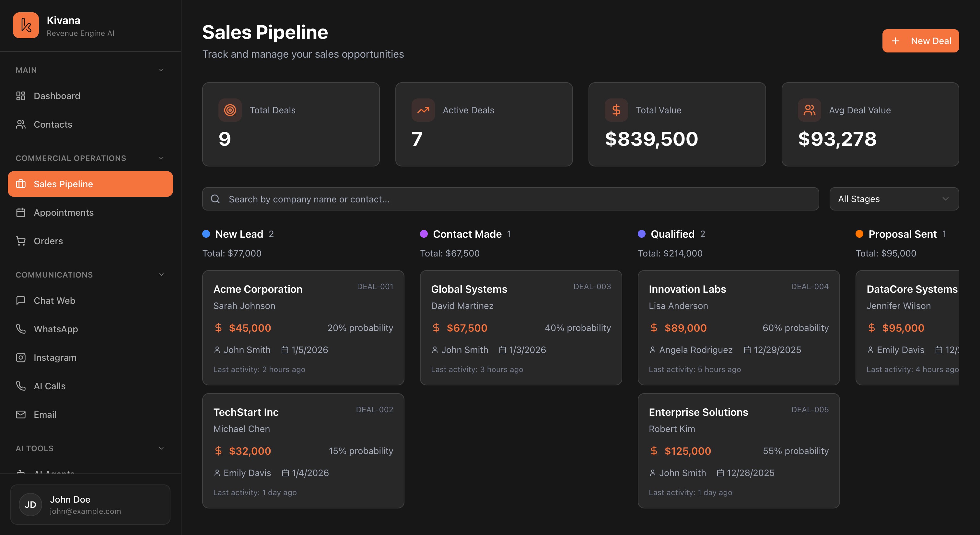Click the search magnifier icon
This screenshot has width=980, height=535.
tap(215, 199)
